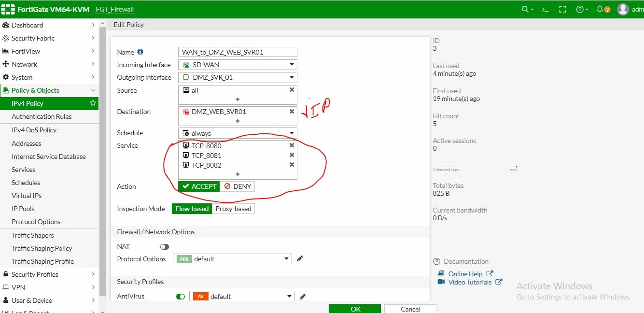Remove 'all' from Source
Screen dimensions: 644x313
coord(292,90)
